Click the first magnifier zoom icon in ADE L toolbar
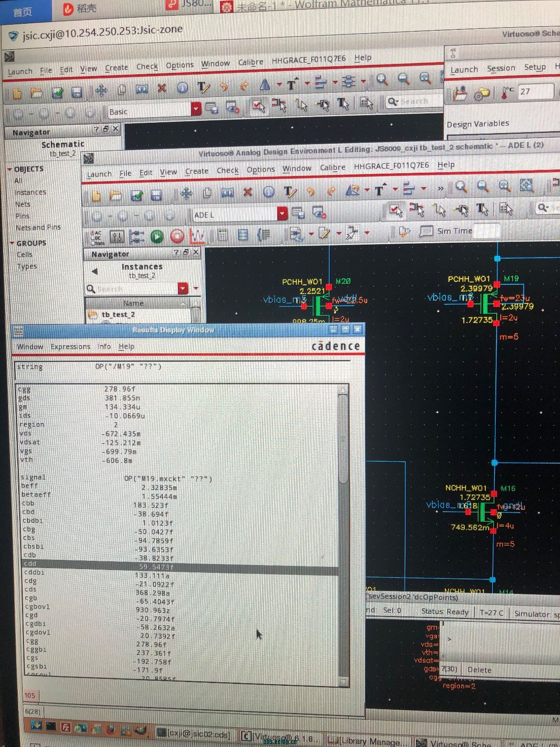Viewport: 560px width, 747px height. (461, 187)
